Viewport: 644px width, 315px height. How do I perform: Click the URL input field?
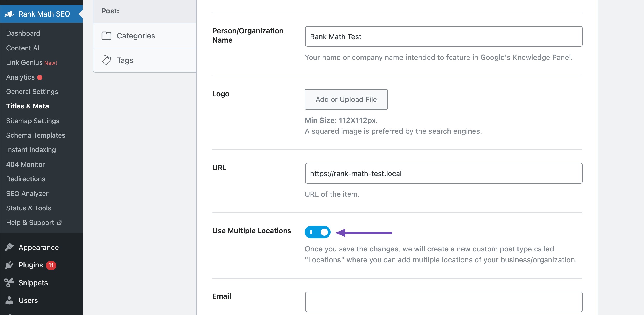click(x=443, y=173)
